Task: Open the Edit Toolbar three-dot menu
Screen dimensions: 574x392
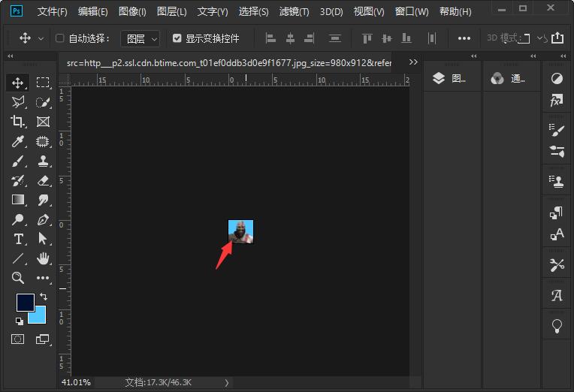Action: pyautogui.click(x=43, y=278)
